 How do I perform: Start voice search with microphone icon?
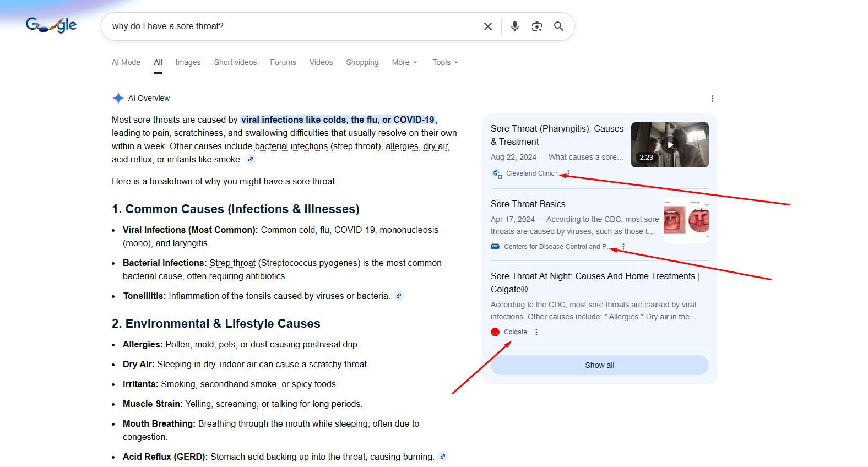pos(514,26)
